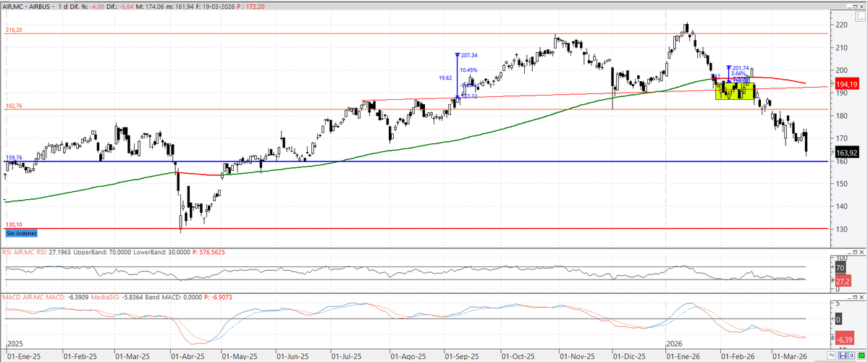The width and height of the screenshot is (868, 362).
Task: Click the 2026 year marker
Action: pos(674,345)
